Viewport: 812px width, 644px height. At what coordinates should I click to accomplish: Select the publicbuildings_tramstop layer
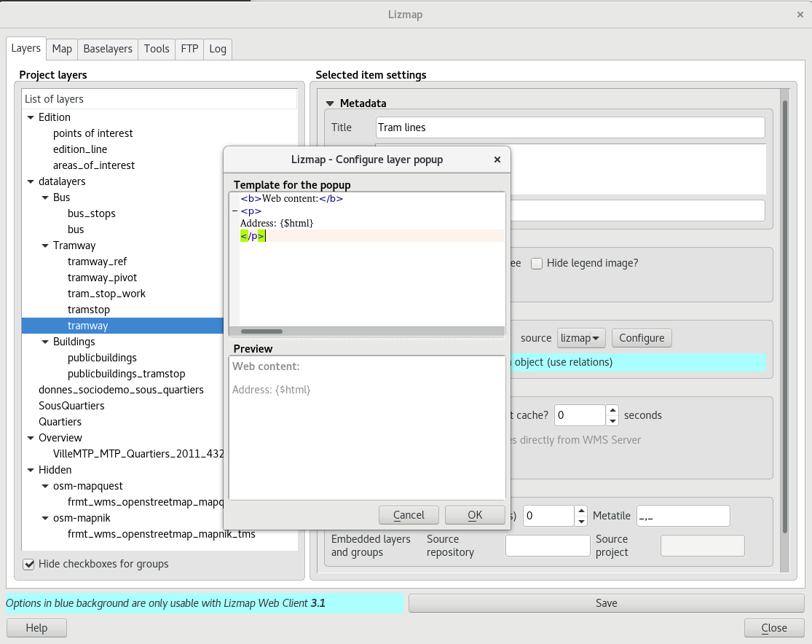[x=126, y=374]
